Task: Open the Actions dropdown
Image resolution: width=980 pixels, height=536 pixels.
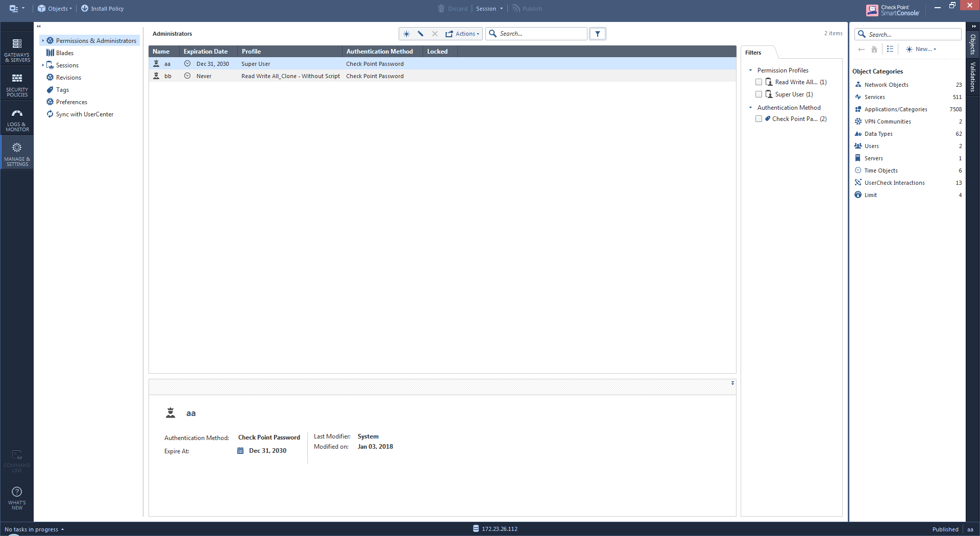Action: [x=462, y=33]
